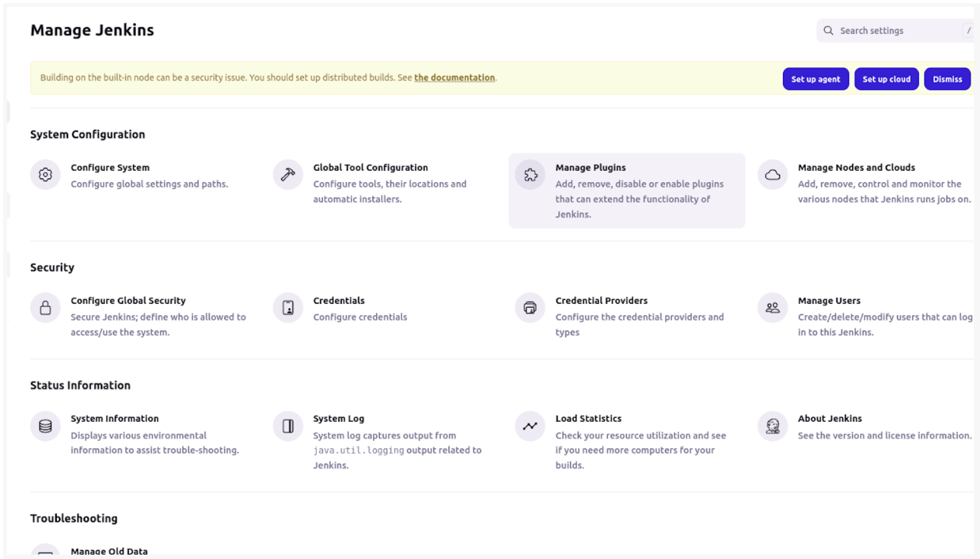
Task: Open the System Log icon
Action: pos(288,426)
